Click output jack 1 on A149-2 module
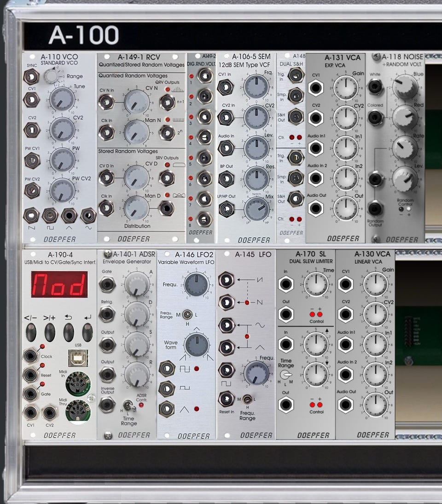442x504 pixels. 204,76
